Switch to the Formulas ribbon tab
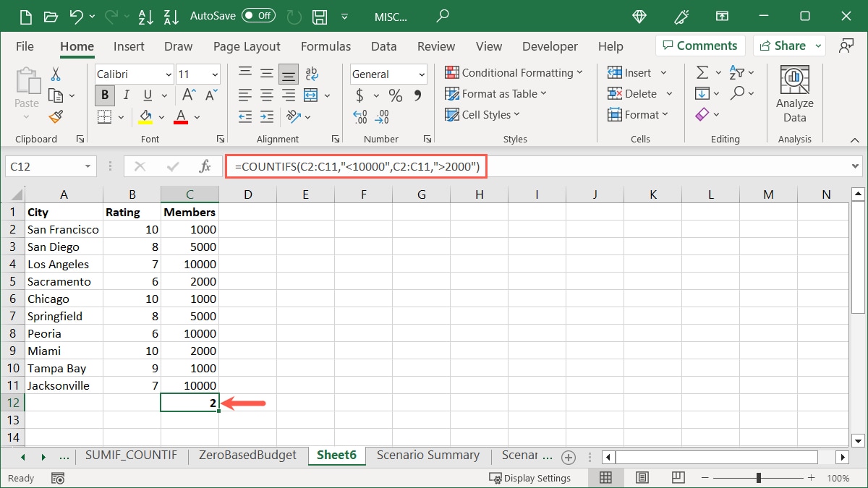Image resolution: width=868 pixels, height=488 pixels. coord(325,46)
